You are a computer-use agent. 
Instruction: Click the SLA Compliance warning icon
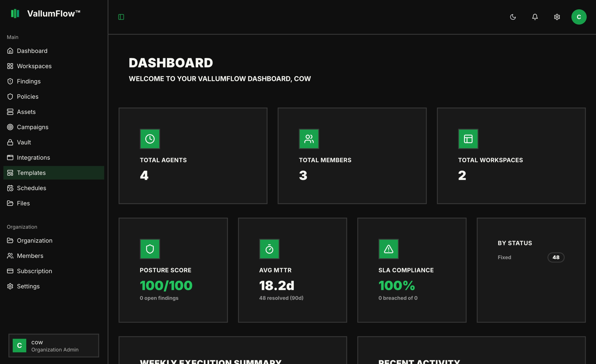(x=389, y=249)
